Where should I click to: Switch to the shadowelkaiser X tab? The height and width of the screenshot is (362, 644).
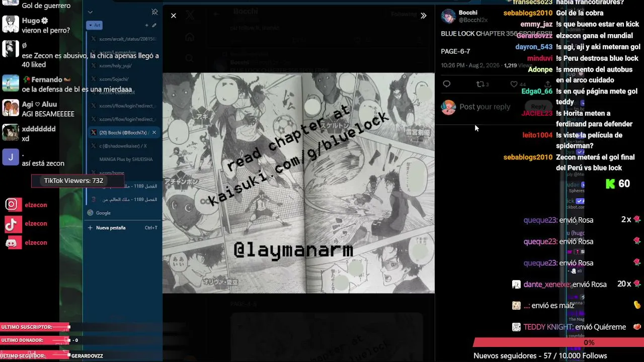tap(123, 146)
